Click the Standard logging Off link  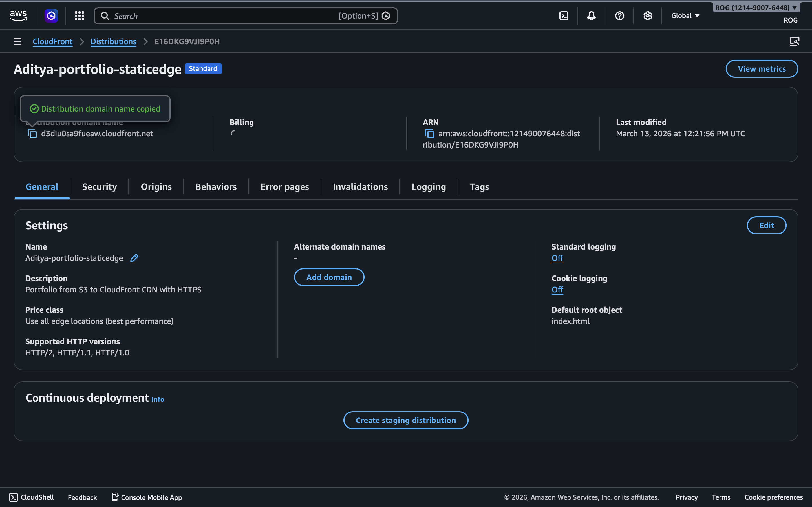coord(557,258)
